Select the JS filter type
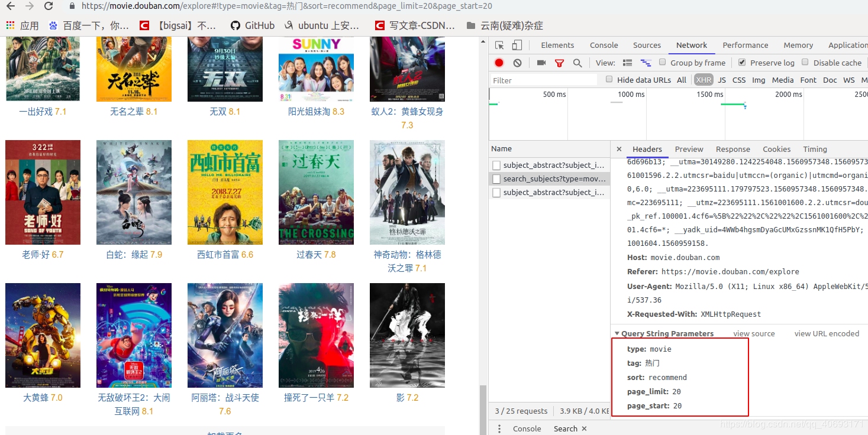 [722, 80]
